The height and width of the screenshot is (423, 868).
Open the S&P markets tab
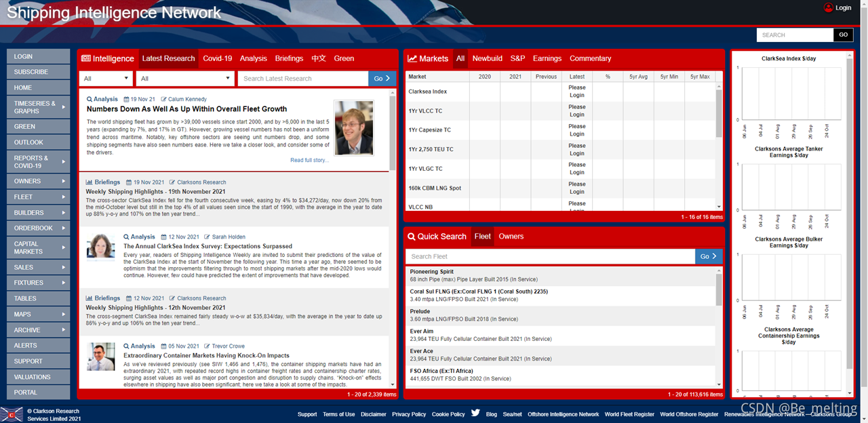click(517, 58)
